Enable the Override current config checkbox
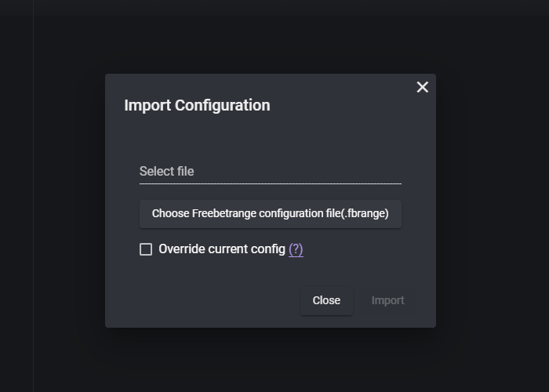The width and height of the screenshot is (549, 392). pyautogui.click(x=146, y=249)
